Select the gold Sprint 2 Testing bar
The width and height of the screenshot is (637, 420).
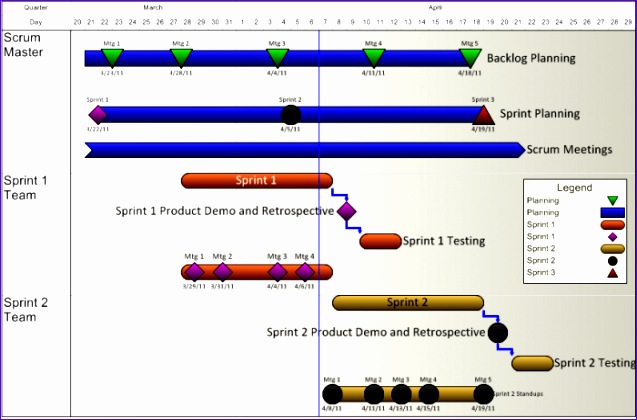click(532, 363)
